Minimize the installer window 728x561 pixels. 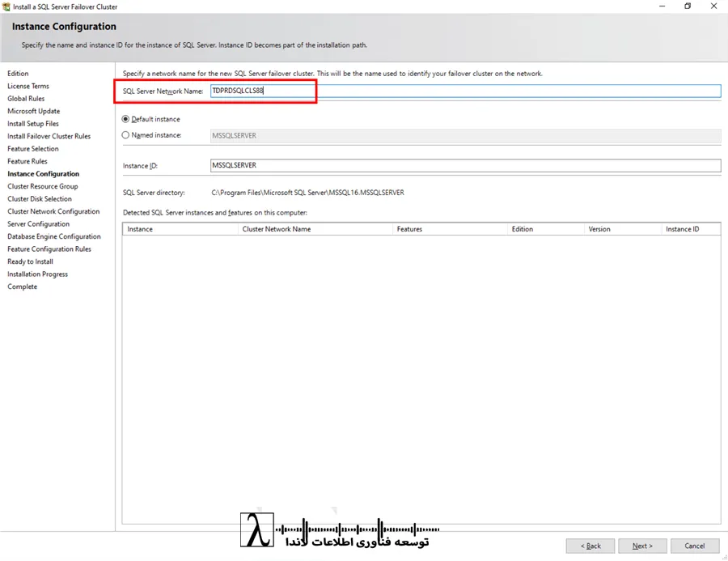[662, 6]
